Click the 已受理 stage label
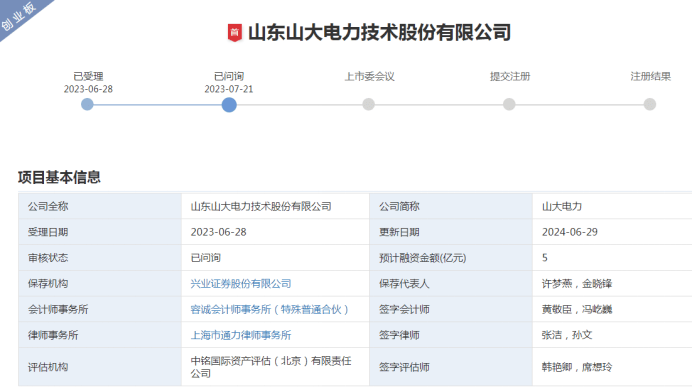The height and width of the screenshot is (391, 693). 88,76
